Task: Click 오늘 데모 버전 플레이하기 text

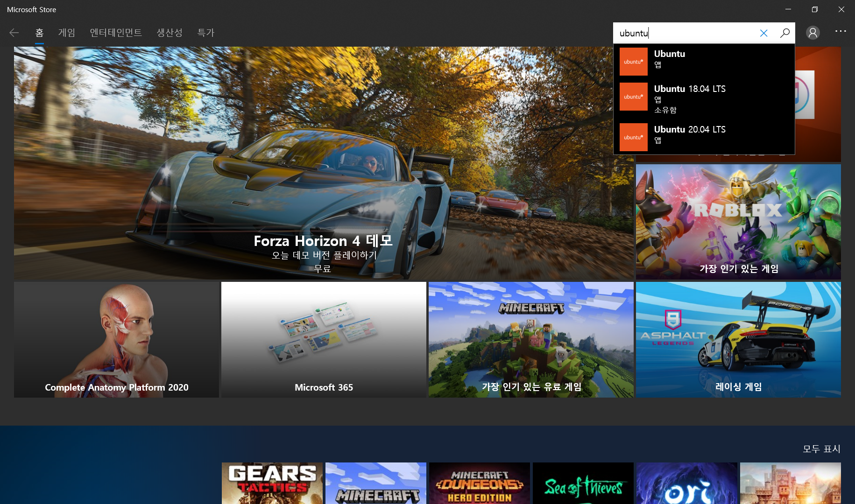Action: pyautogui.click(x=324, y=255)
